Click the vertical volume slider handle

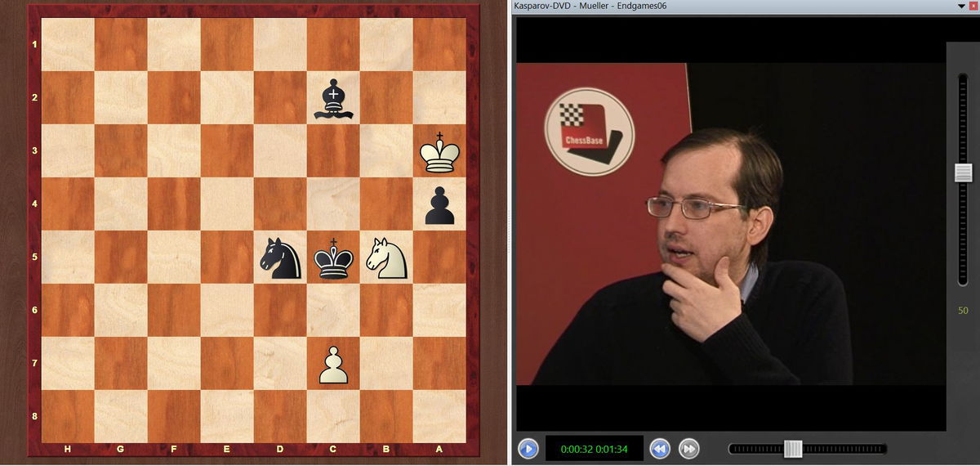tap(963, 173)
